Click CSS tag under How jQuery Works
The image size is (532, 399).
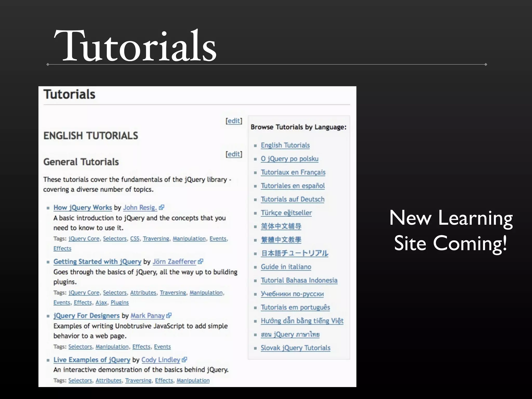[x=135, y=238]
